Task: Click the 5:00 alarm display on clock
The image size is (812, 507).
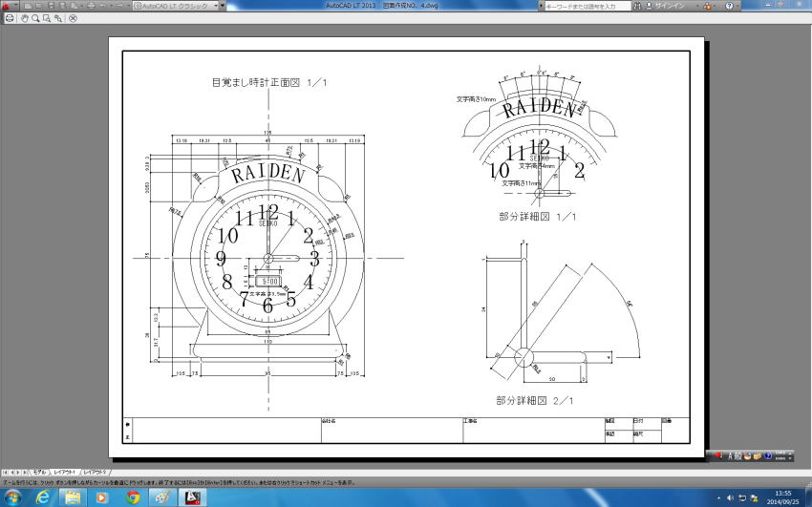Action: coord(268,282)
